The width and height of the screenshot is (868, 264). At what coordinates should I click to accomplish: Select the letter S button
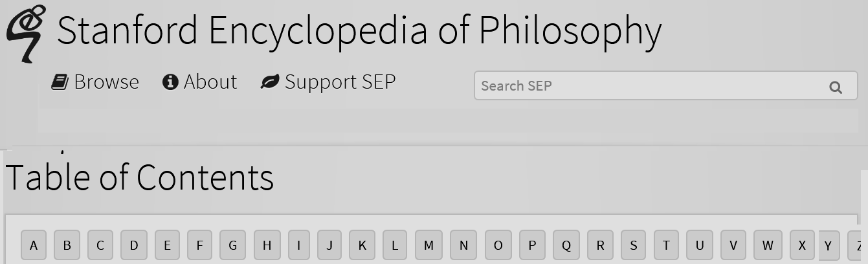coord(634,246)
